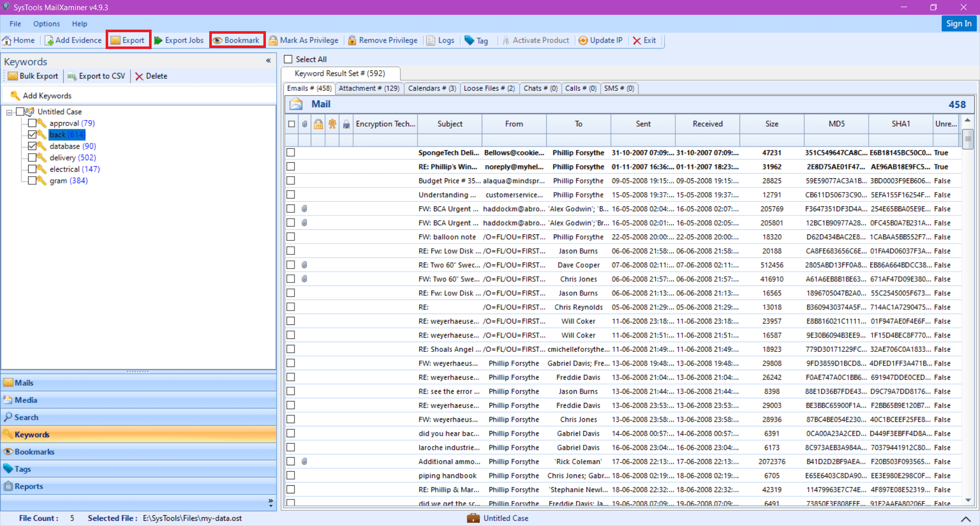Click Activate Product in toolbar

535,40
